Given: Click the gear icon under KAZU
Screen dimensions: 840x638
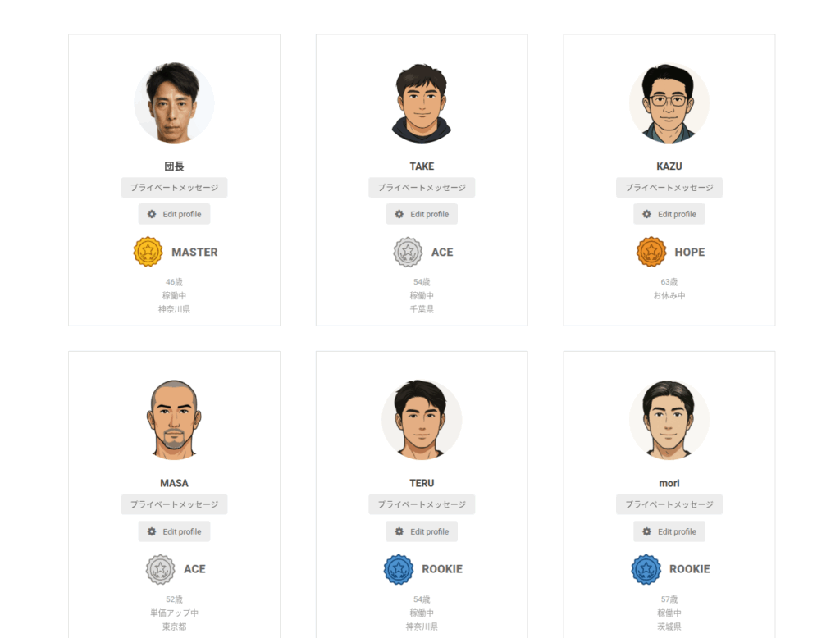Looking at the screenshot, I should (646, 214).
